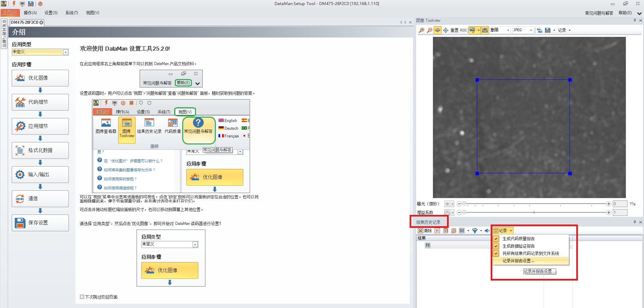
Task: Open the 主页(H) ribbon tab
Action: [10, 13]
